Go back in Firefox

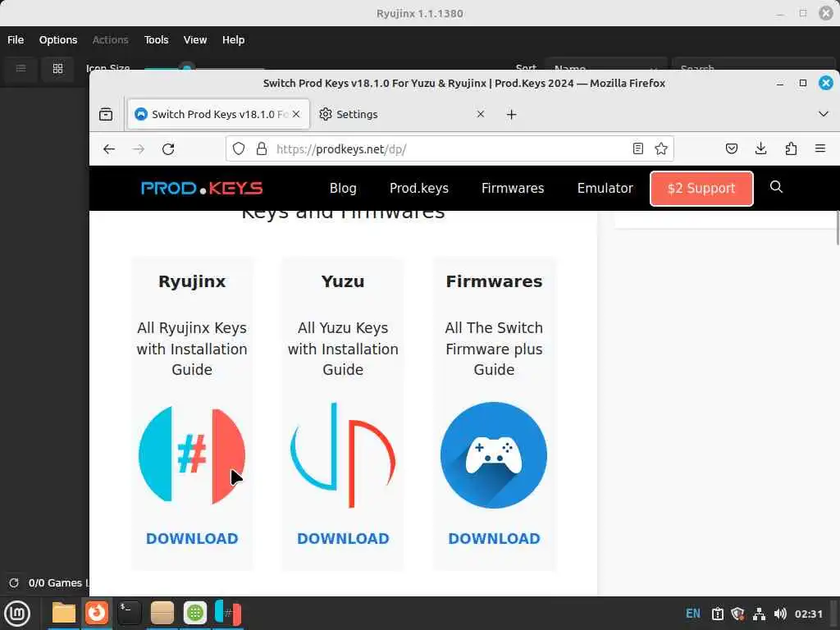pyautogui.click(x=109, y=149)
